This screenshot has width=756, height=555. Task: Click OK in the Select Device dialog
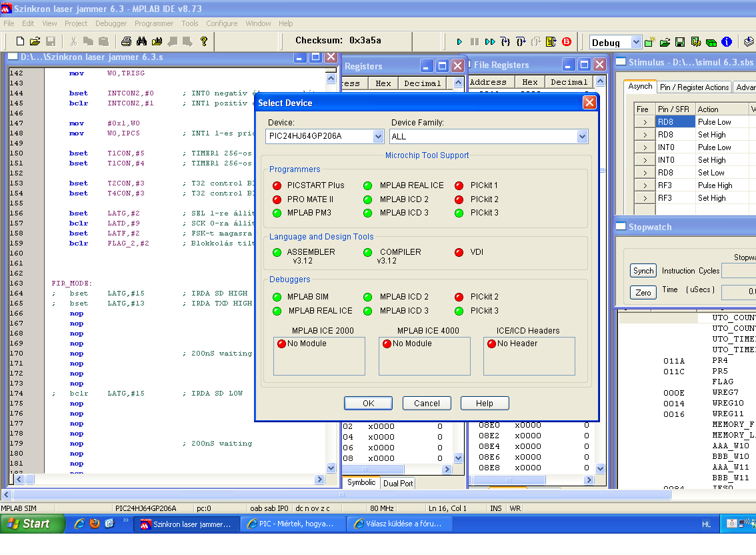pyautogui.click(x=368, y=403)
